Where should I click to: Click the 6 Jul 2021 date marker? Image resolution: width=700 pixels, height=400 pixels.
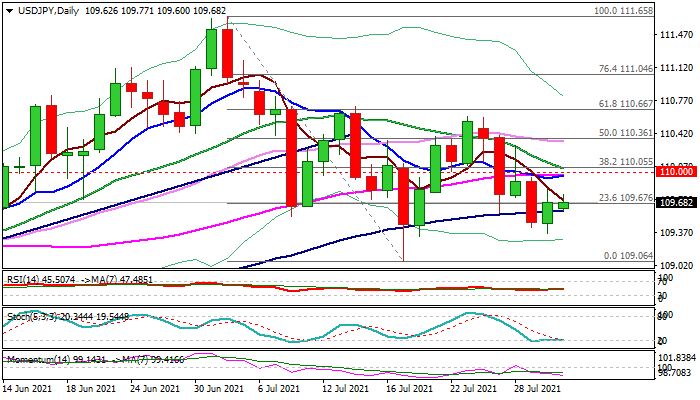(279, 388)
